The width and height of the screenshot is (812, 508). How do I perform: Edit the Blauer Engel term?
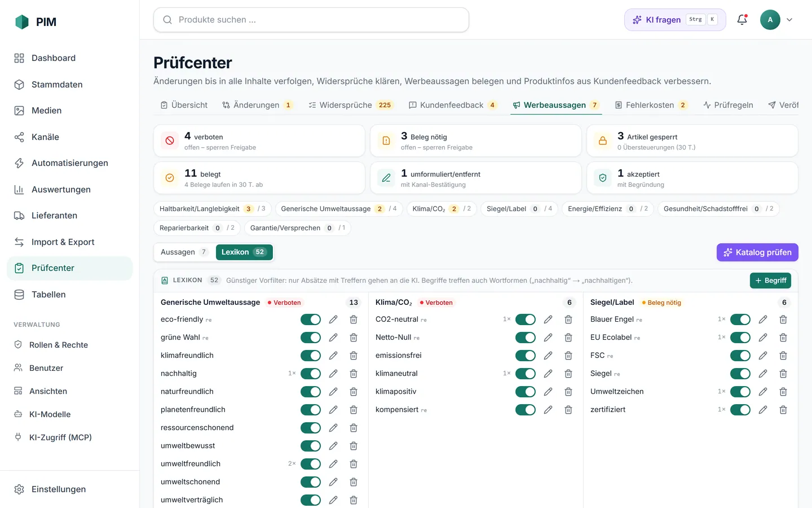[763, 319]
